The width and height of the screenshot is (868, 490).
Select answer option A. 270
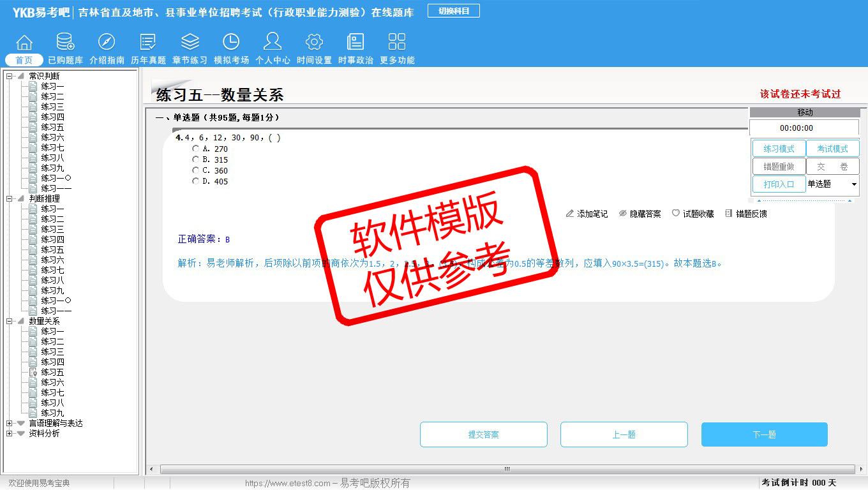pyautogui.click(x=196, y=149)
